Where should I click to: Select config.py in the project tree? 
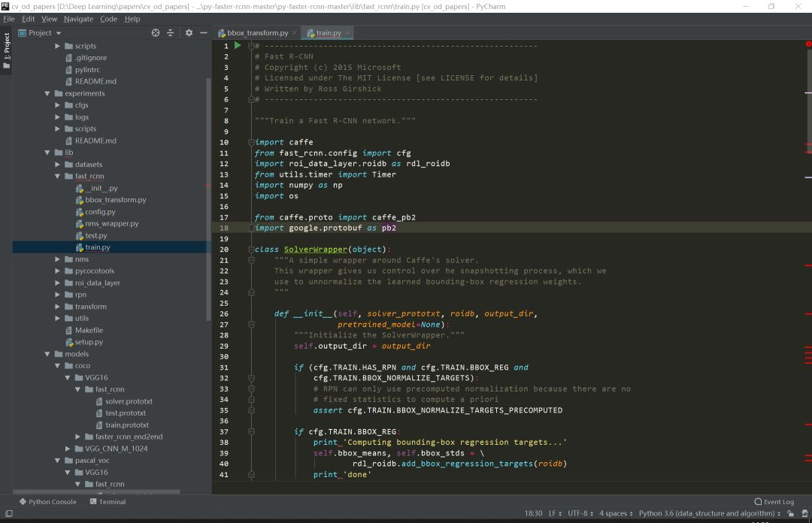click(100, 212)
